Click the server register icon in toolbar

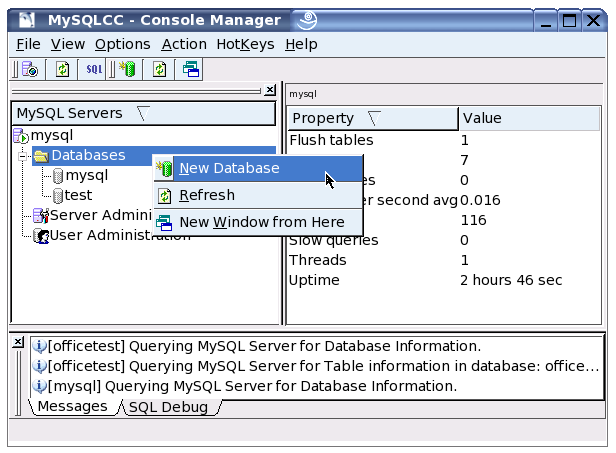coord(30,69)
